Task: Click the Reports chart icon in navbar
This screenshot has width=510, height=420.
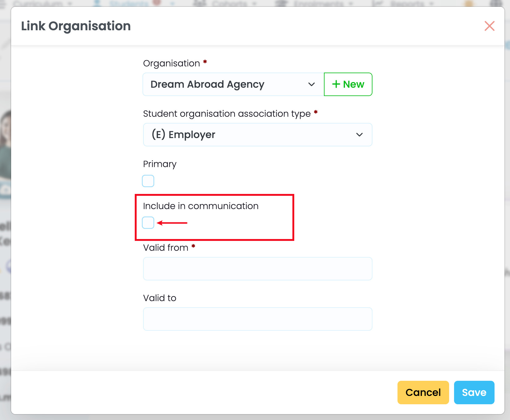Action: click(x=377, y=3)
